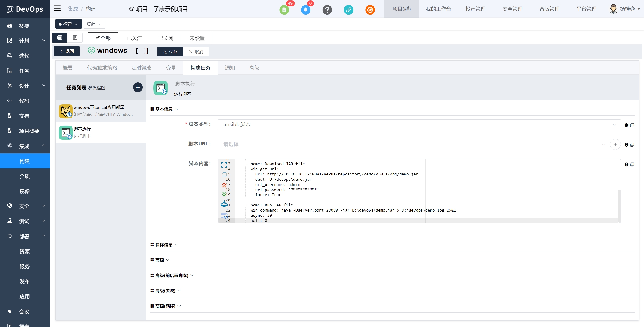Click the teal link icon in header
Viewport: 644px width, 327px height.
coord(348,10)
